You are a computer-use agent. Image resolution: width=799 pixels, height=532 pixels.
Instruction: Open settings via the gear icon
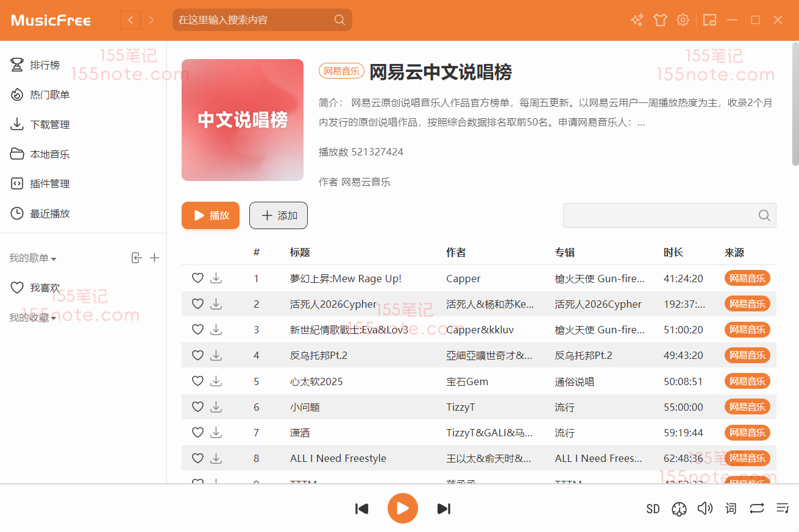tap(683, 20)
